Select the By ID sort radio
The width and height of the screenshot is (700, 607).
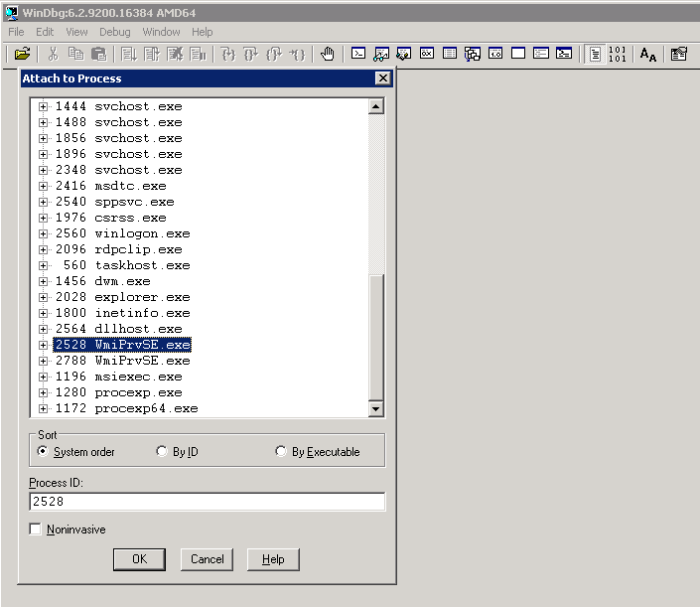(162, 451)
